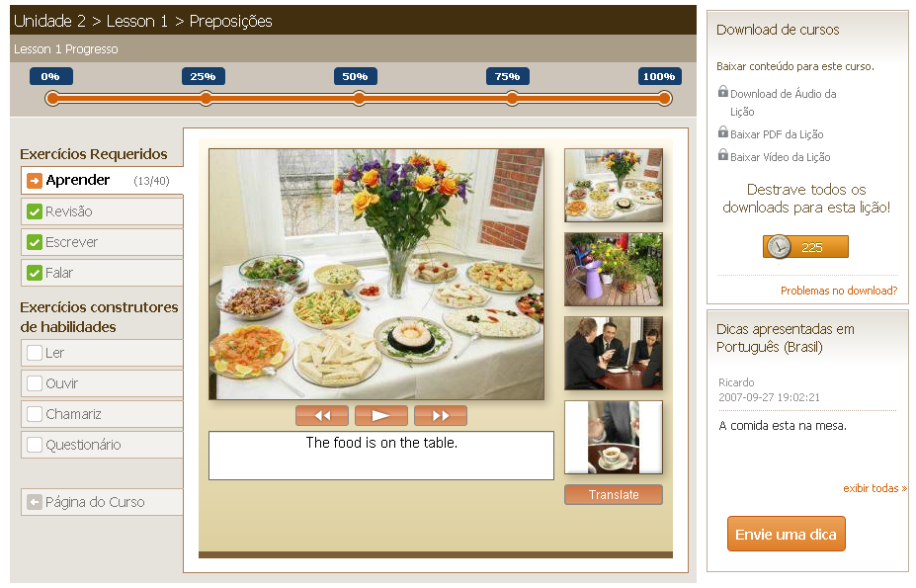Click the lock icon beside Baixar PDF da Lição

click(x=723, y=132)
